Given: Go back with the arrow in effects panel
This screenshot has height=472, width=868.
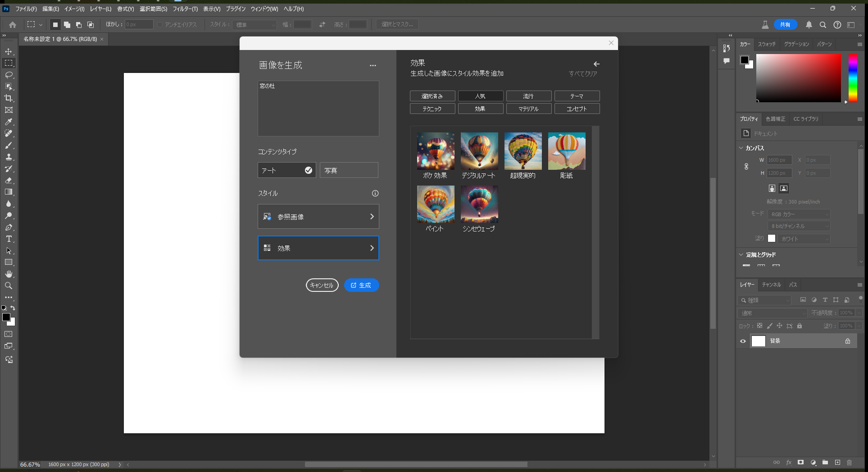Looking at the screenshot, I should [596, 64].
